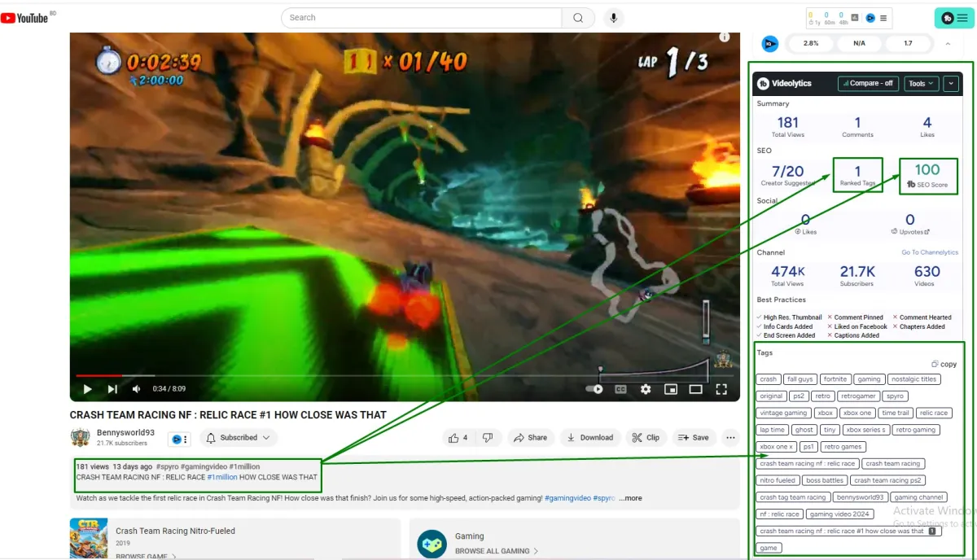Screen dimensions: 977x560
Task: Collapse TubeBuddy stats bar arrow
Action: [947, 44]
